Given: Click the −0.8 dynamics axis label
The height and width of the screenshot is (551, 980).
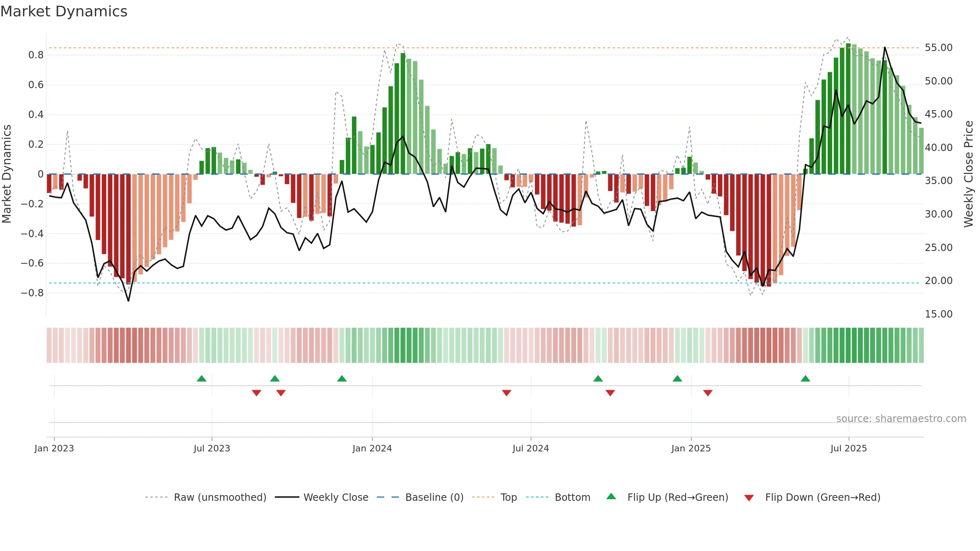Looking at the screenshot, I should [32, 293].
